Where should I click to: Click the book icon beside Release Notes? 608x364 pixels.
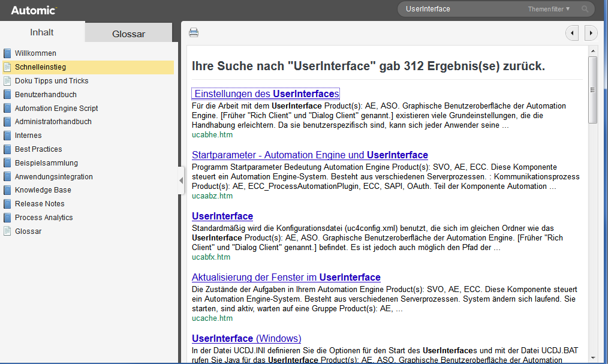(x=7, y=204)
